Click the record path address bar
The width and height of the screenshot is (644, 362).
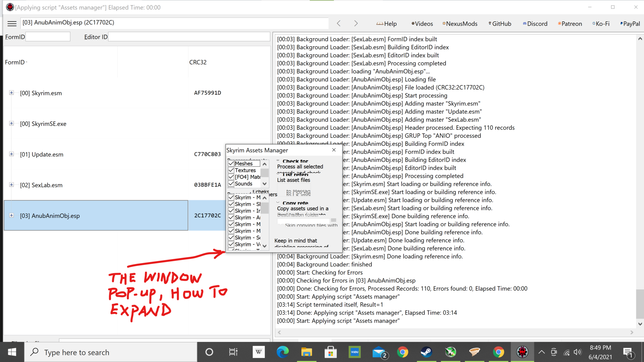click(174, 23)
